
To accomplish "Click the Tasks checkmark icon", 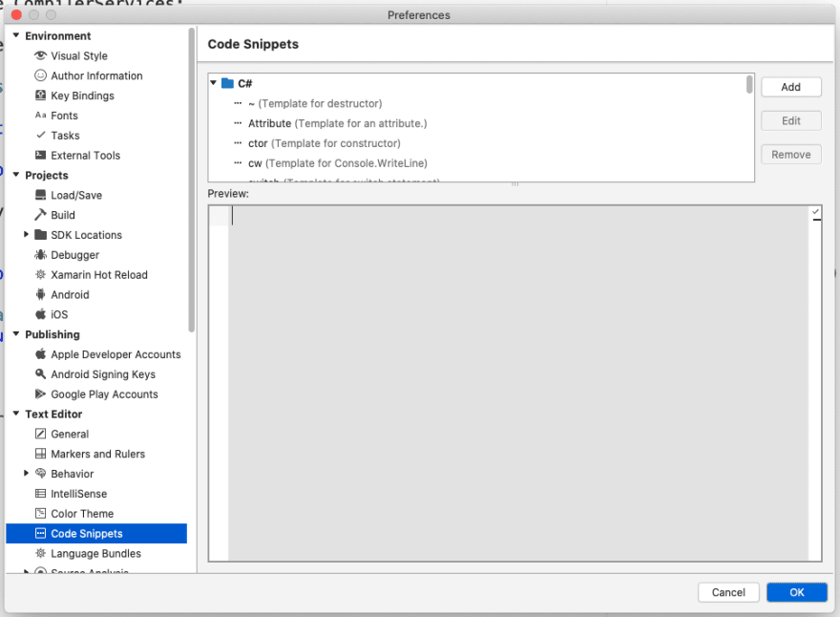I will [40, 135].
